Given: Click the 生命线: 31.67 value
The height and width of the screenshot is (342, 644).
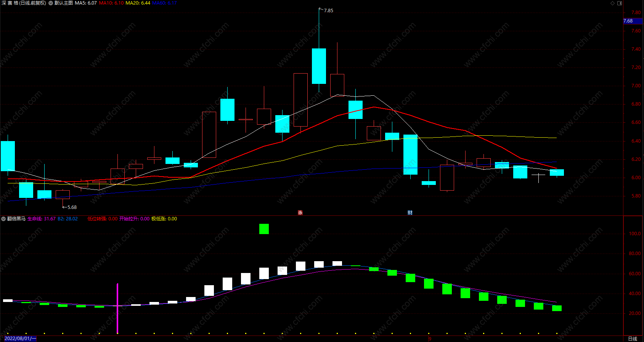Looking at the screenshot, I should [x=42, y=219].
